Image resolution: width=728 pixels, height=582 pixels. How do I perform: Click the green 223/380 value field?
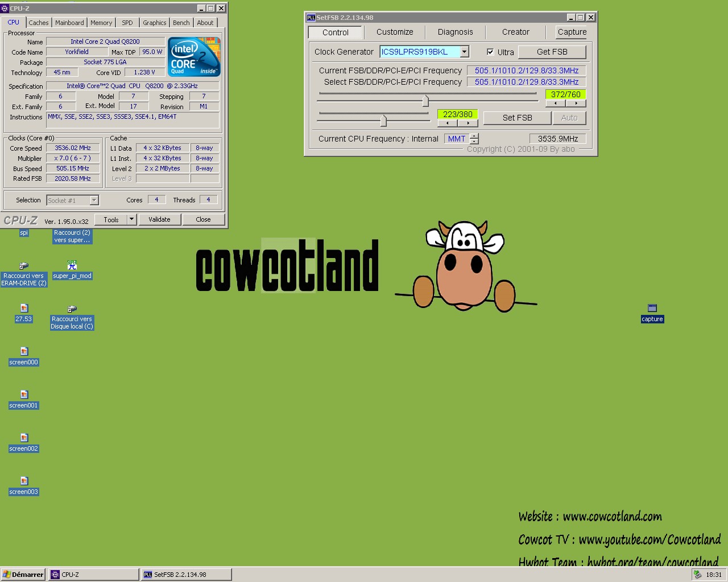pyautogui.click(x=458, y=114)
